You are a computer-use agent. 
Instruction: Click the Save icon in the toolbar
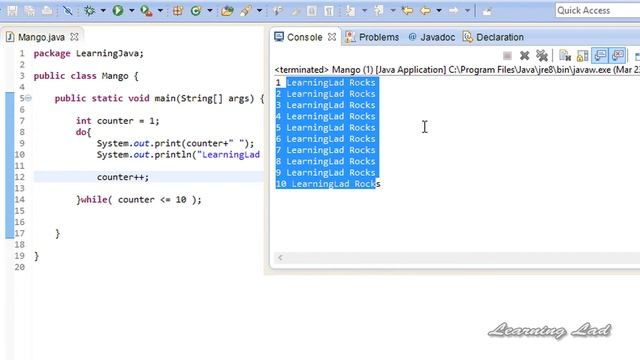12,11
